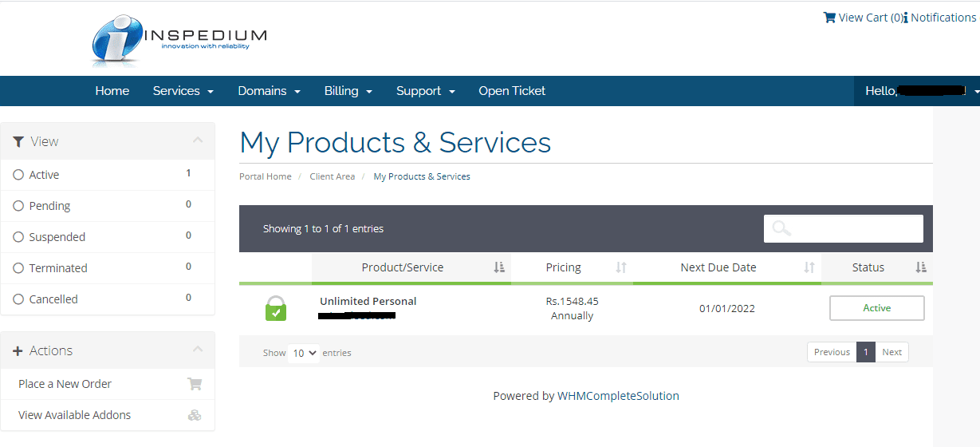This screenshot has height=447, width=980.
Task: Select the Pending filter radio button
Action: coord(18,206)
